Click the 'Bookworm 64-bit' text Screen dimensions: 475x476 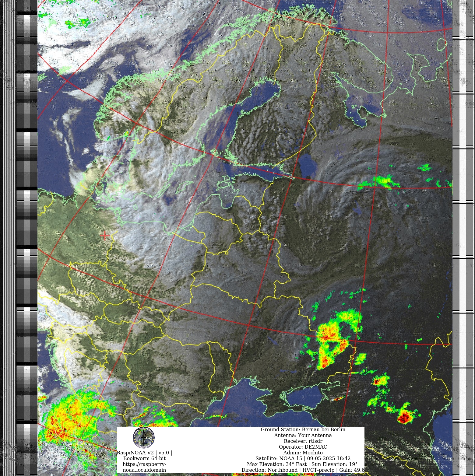click(144, 458)
